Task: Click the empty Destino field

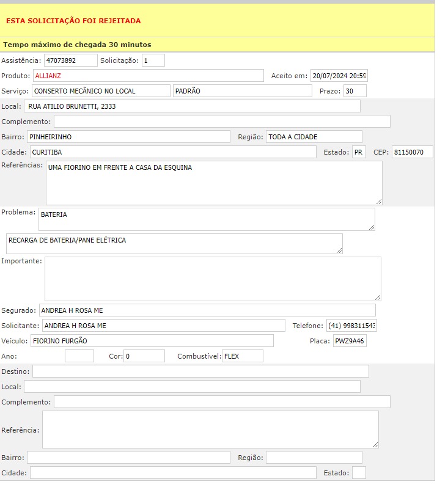Action: click(x=200, y=371)
